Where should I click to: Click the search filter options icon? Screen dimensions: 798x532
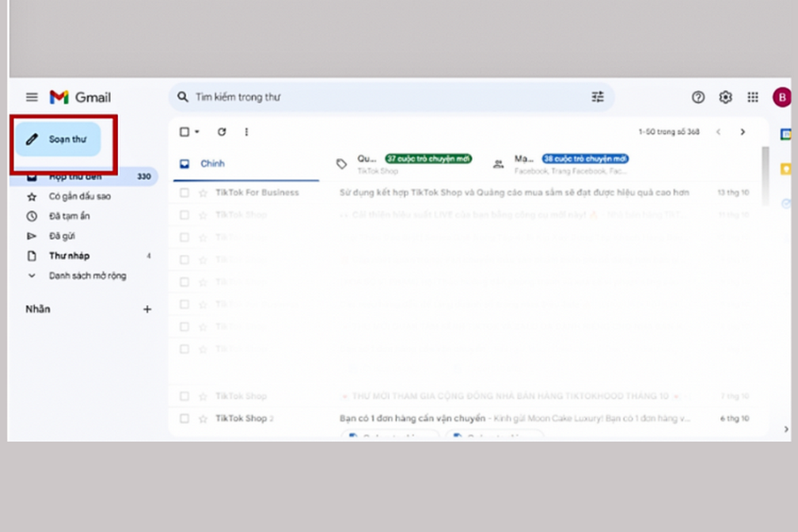coord(598,97)
